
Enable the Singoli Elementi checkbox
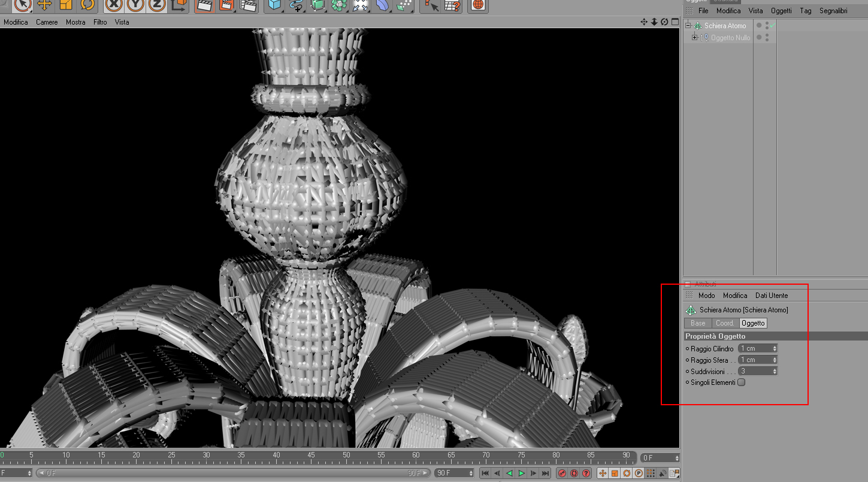(742, 382)
